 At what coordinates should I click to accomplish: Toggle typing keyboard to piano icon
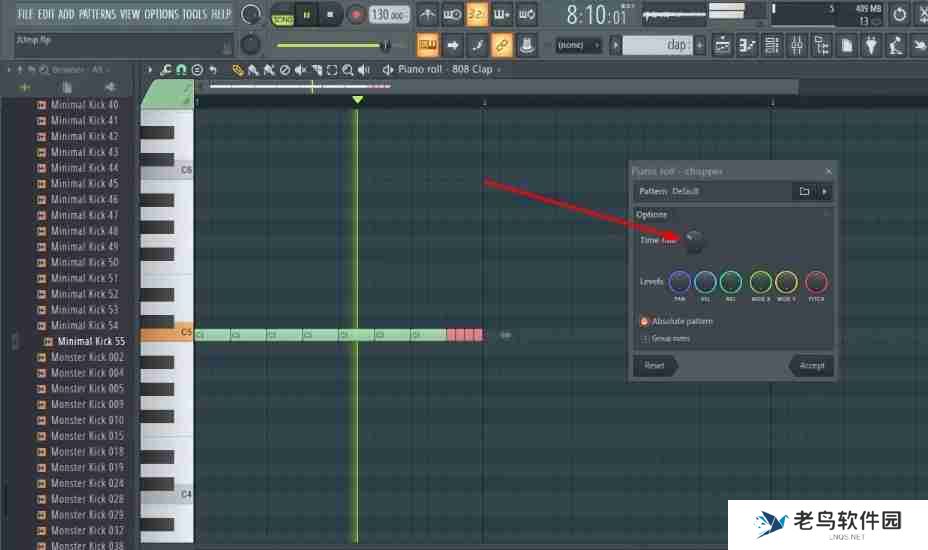pos(427,45)
